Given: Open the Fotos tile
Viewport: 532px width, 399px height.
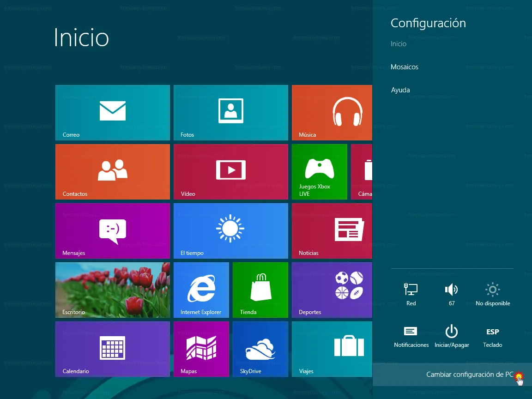Looking at the screenshot, I should tap(231, 113).
